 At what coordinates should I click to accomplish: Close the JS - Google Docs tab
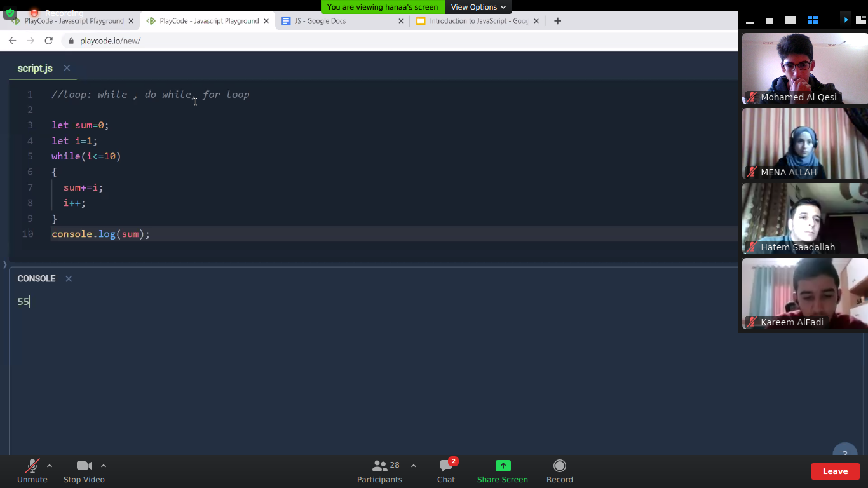tap(401, 21)
